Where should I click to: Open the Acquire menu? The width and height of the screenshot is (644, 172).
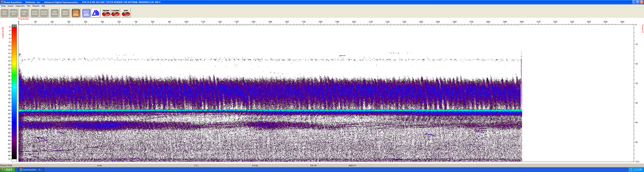click(x=11, y=6)
